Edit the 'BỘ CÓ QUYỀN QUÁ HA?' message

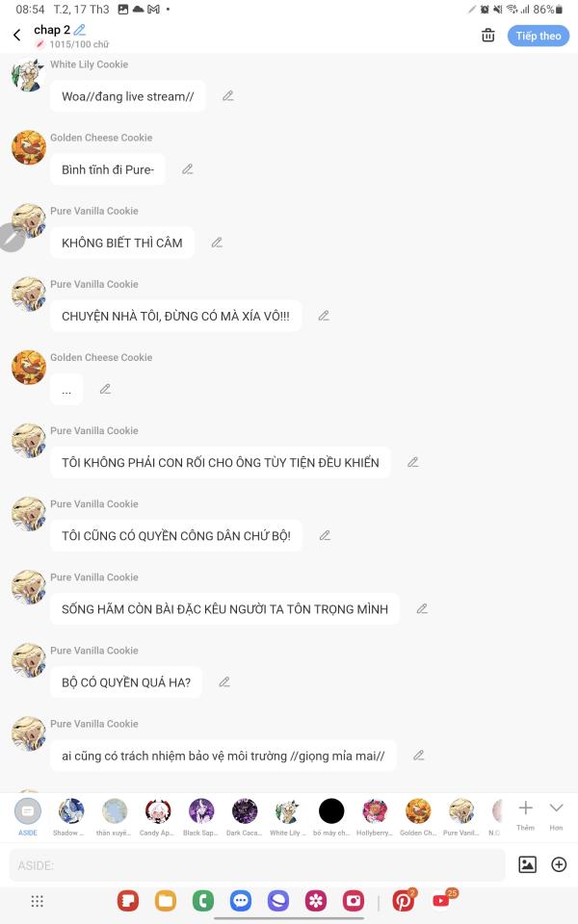point(224,681)
